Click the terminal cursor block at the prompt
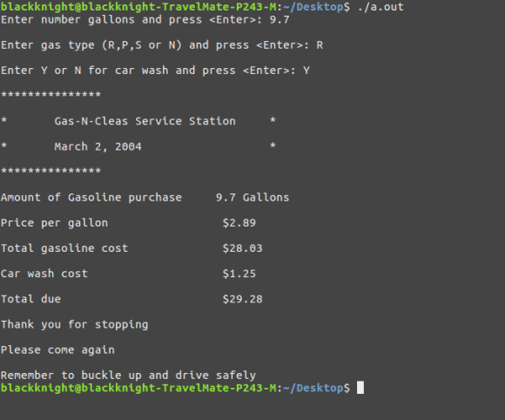505x420 pixels. tap(360, 388)
